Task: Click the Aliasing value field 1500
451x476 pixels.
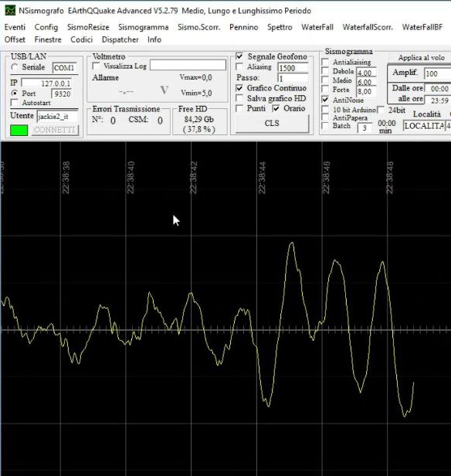Action: click(293, 68)
